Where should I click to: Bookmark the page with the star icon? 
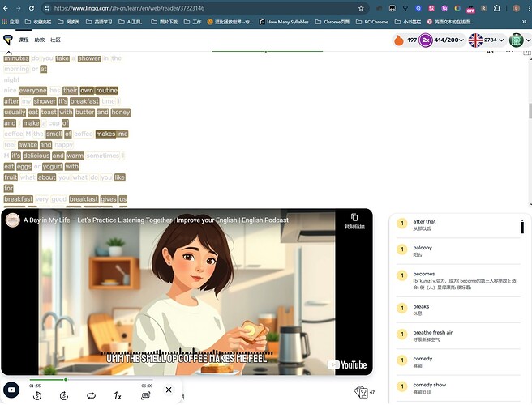point(361,8)
